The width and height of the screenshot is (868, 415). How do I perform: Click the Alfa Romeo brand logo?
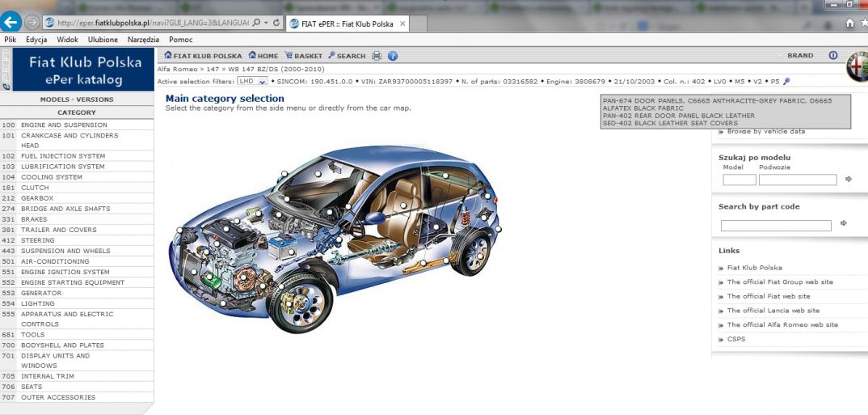[857, 65]
